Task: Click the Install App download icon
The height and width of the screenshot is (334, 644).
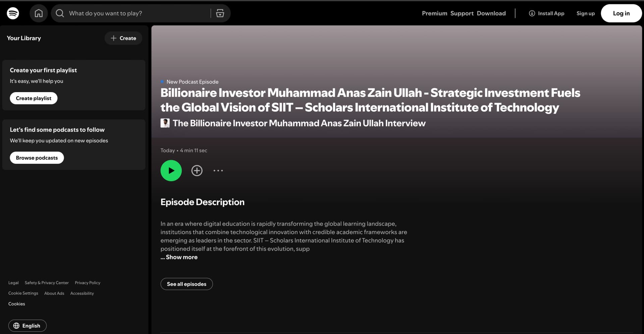Action: pyautogui.click(x=532, y=13)
